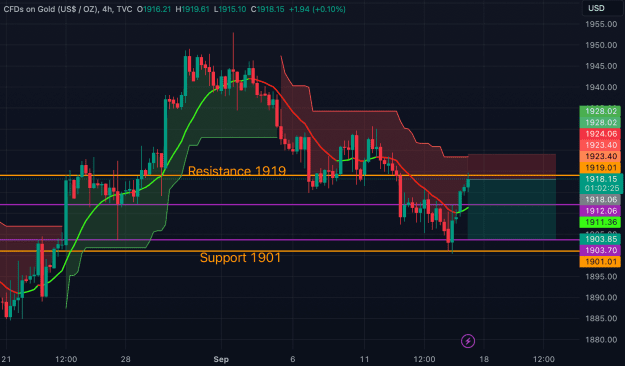Click the purple 1912.06 price label
The height and width of the screenshot is (366, 625).
[x=600, y=211]
